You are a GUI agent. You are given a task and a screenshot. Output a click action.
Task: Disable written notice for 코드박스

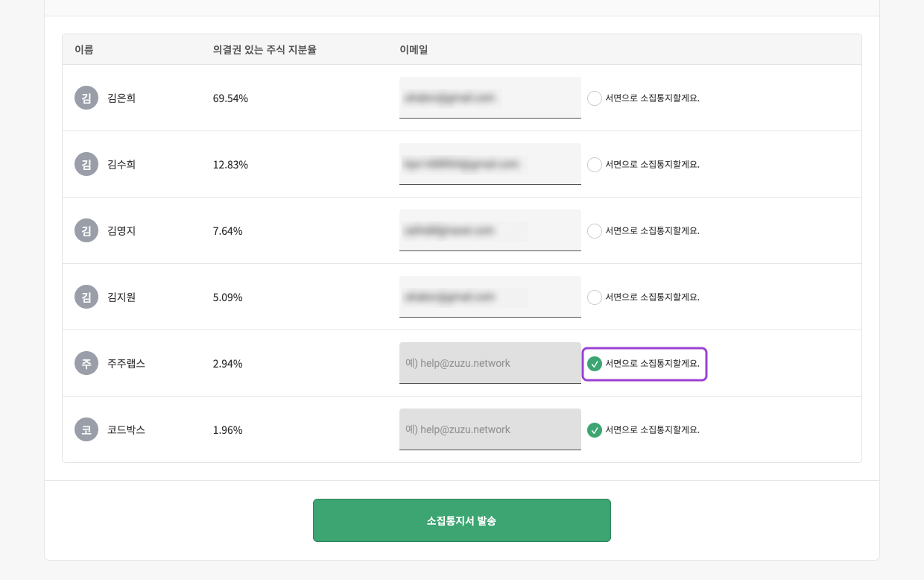(x=594, y=429)
